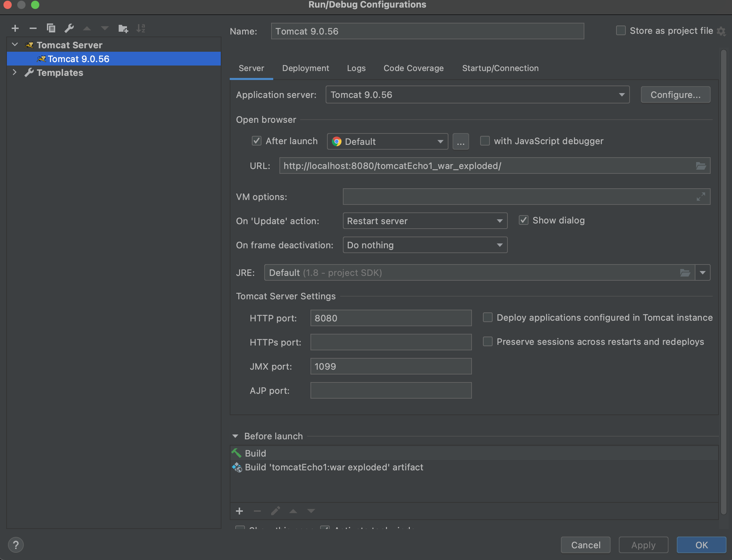Click the Name input field

pos(427,31)
